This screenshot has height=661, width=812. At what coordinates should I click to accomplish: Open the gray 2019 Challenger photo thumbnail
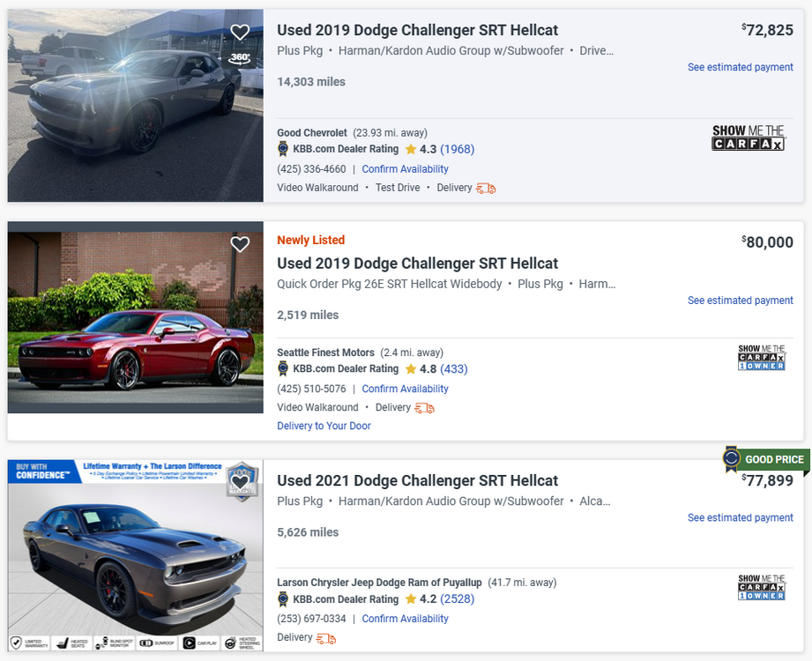coord(136,106)
